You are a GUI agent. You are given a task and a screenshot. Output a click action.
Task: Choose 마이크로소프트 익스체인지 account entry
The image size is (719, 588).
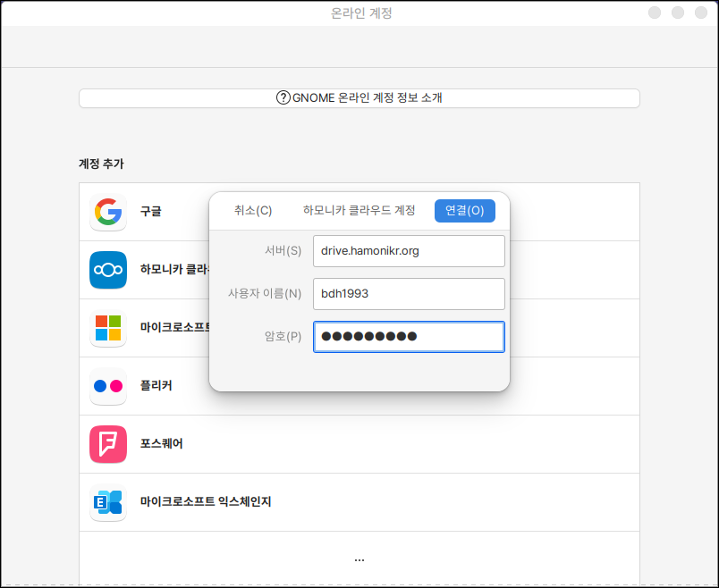(206, 502)
